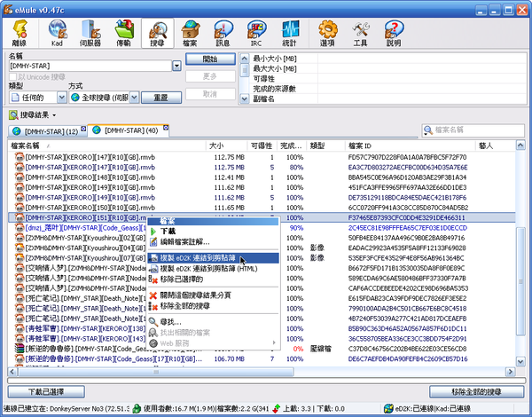Open the 傳輸 transfers section

pos(123,33)
